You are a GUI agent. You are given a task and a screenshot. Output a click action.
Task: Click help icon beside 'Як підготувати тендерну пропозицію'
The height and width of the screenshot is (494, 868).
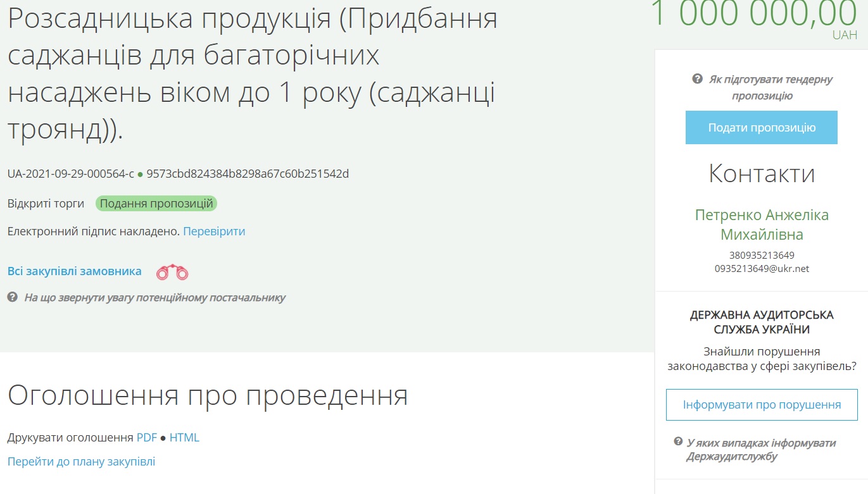[697, 79]
